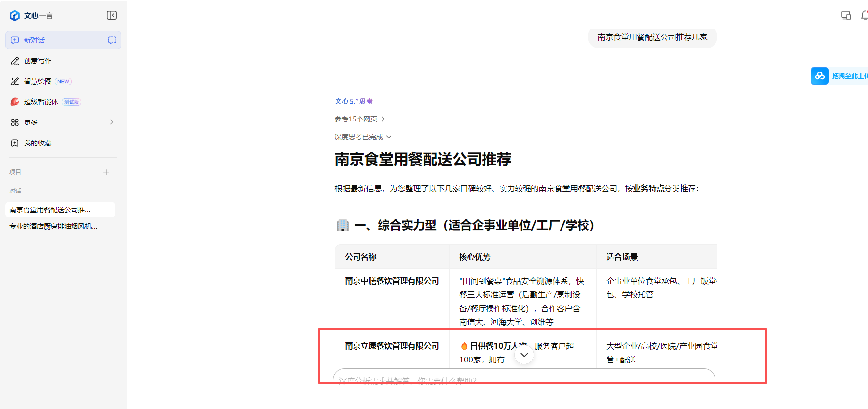Click the 拖拽至此上传 cloud upload button
This screenshot has width=868, height=409.
click(840, 76)
